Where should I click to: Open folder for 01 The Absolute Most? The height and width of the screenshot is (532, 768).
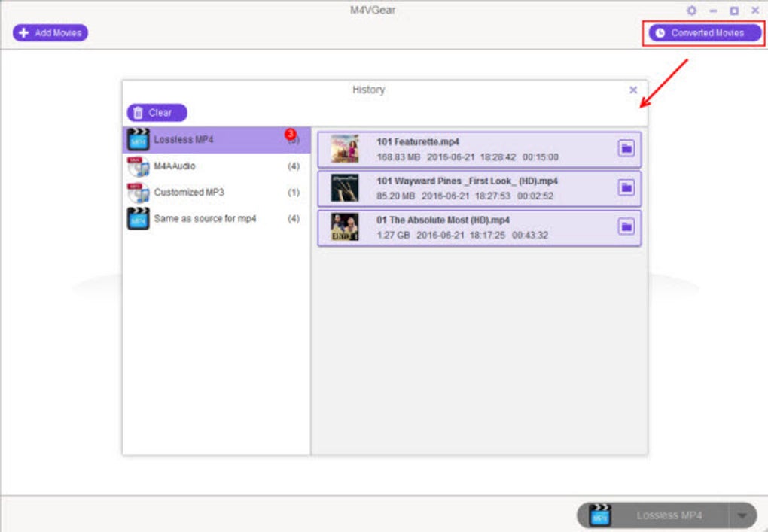coord(626,226)
